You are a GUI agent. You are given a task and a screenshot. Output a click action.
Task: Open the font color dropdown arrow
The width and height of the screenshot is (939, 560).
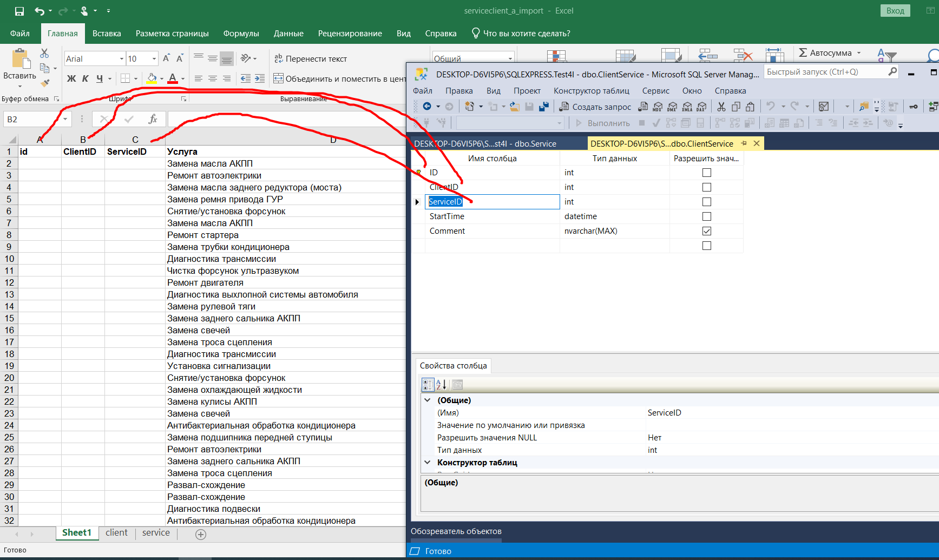(x=183, y=79)
